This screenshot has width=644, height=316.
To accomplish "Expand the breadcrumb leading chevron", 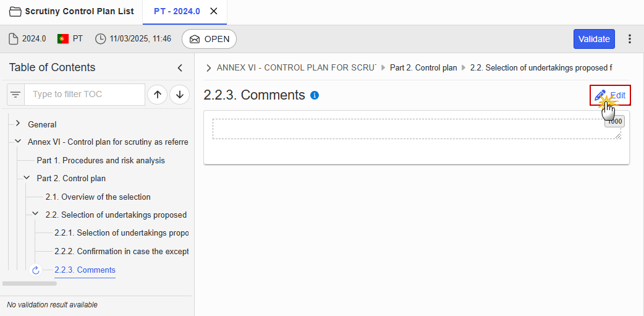I will click(208, 68).
